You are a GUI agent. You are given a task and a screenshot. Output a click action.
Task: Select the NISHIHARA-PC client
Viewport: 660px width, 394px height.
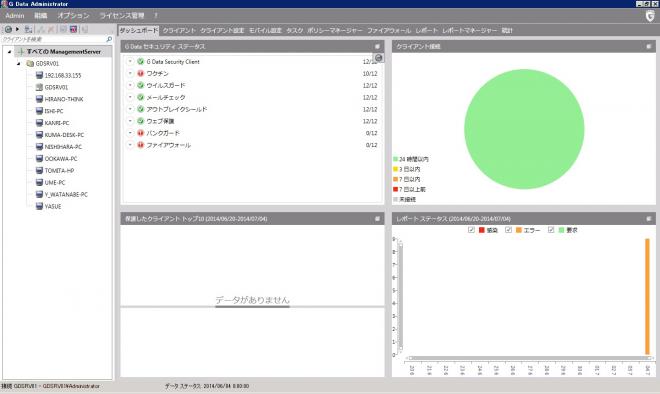(x=63, y=147)
